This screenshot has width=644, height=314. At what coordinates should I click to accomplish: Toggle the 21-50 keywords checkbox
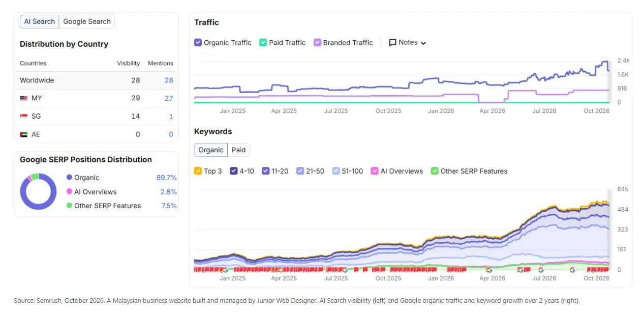click(x=300, y=171)
